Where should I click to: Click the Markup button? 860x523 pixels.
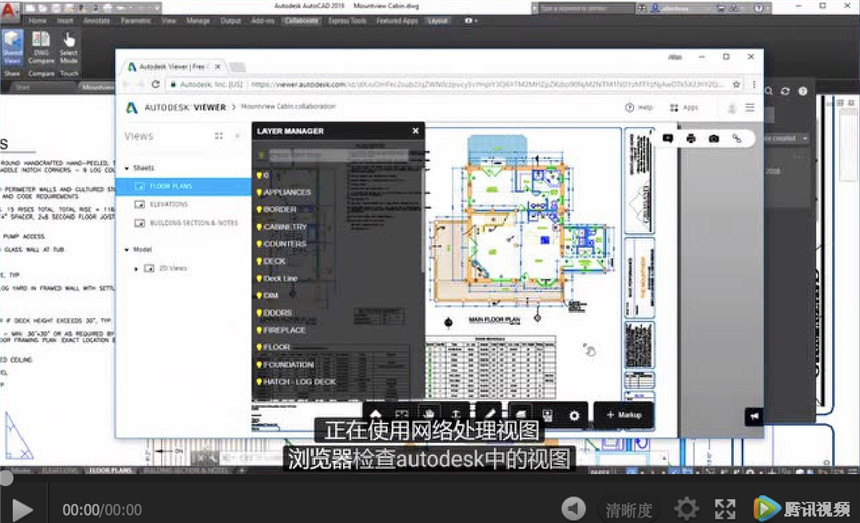(624, 415)
